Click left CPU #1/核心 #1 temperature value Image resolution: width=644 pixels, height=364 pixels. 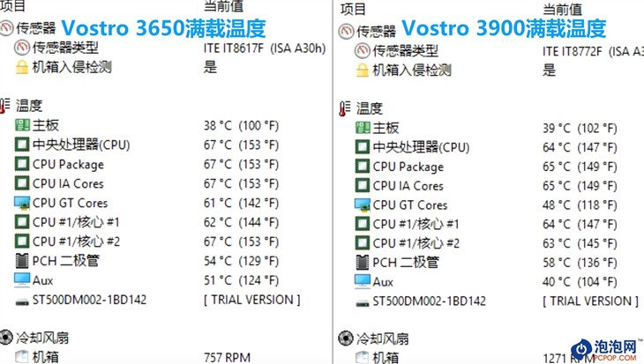pyautogui.click(x=241, y=222)
